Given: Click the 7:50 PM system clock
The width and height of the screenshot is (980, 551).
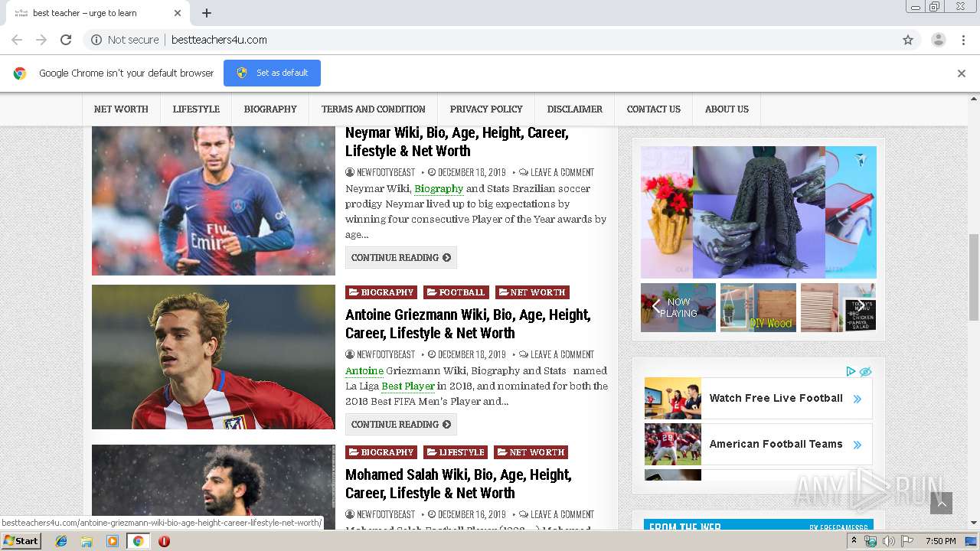Looking at the screenshot, I should click(940, 541).
